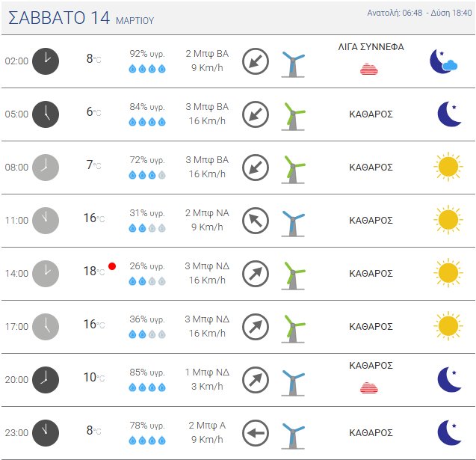Click the clock icon at 02:00
Viewport: 476px width, 460px height.
[x=45, y=61]
